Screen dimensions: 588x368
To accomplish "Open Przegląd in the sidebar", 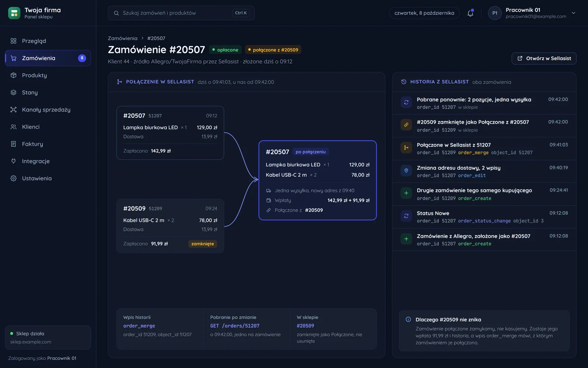I will coord(48,41).
